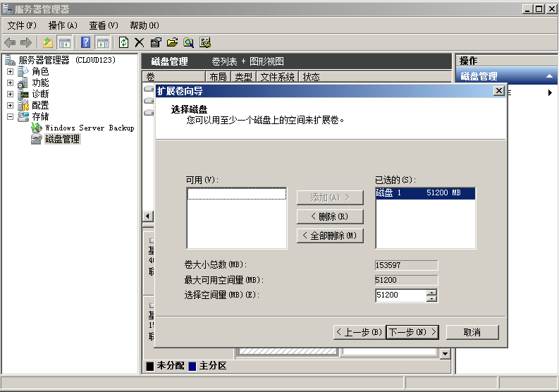The width and height of the screenshot is (559, 392).
Task: Click the 全部删除(M) button
Action: coord(331,235)
